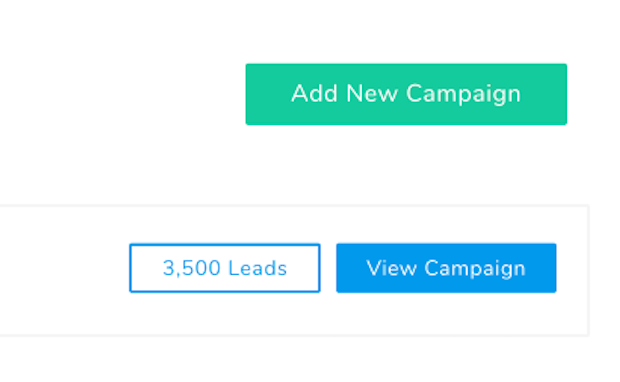Choose the Add New Campaign action

406,94
